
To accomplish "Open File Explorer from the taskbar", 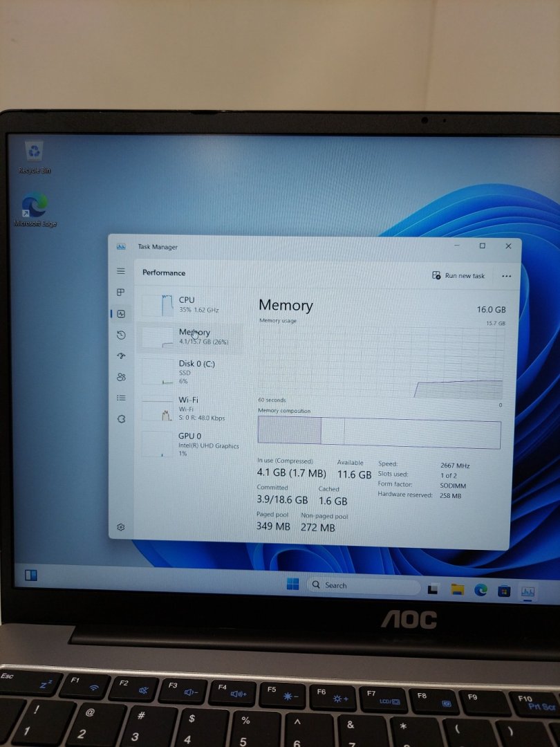I will (x=457, y=589).
